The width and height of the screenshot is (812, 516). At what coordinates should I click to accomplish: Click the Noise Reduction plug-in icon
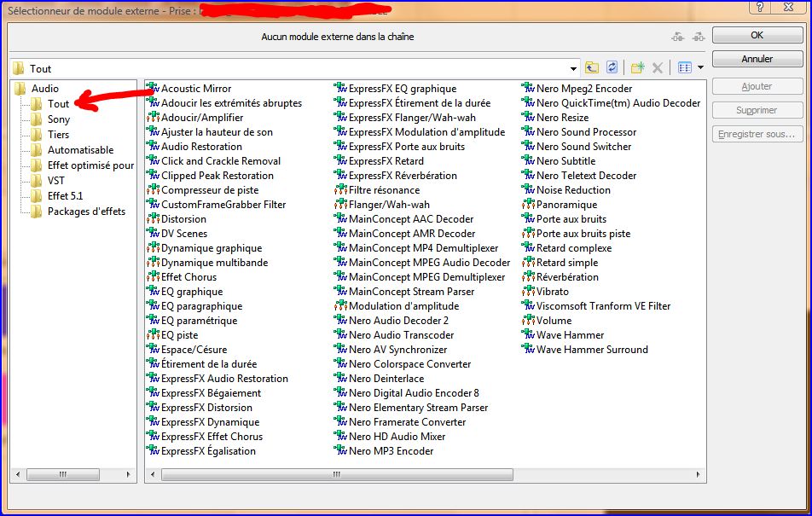tap(528, 189)
